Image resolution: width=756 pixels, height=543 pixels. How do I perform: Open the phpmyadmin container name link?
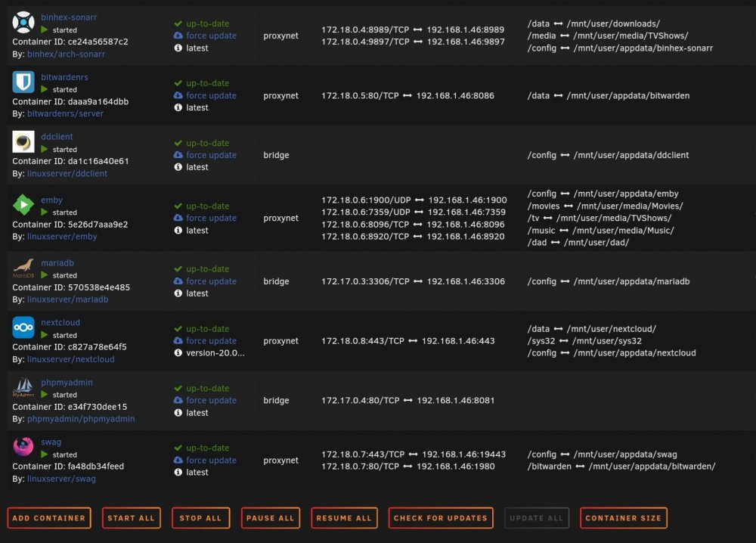coord(67,383)
